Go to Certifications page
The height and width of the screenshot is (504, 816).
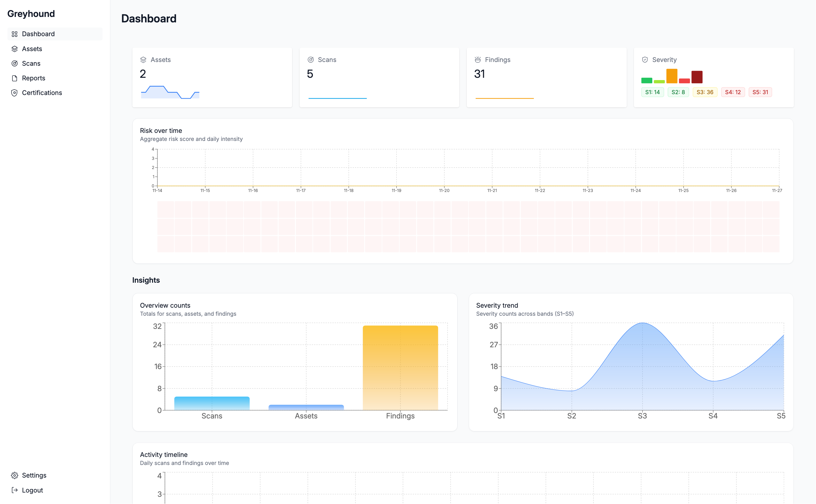tap(42, 93)
